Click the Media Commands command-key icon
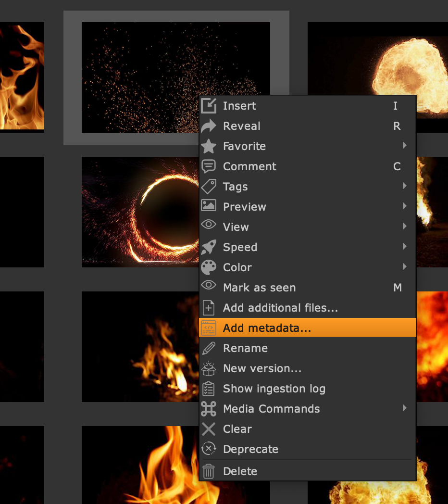 [x=209, y=409]
